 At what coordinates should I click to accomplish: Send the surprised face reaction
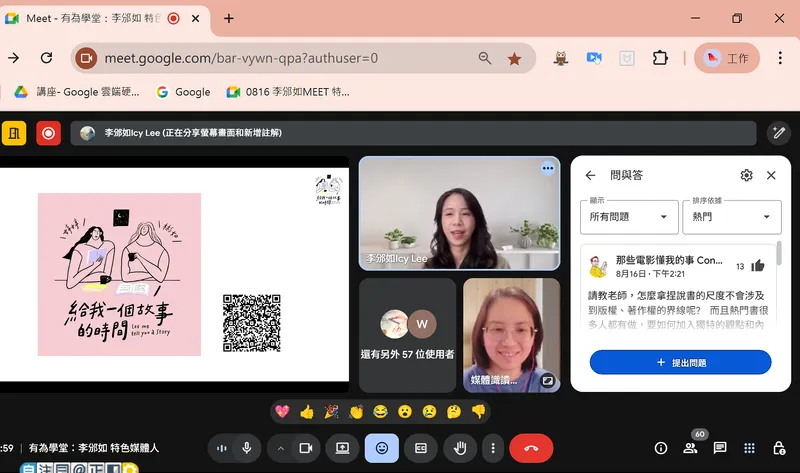[405, 411]
